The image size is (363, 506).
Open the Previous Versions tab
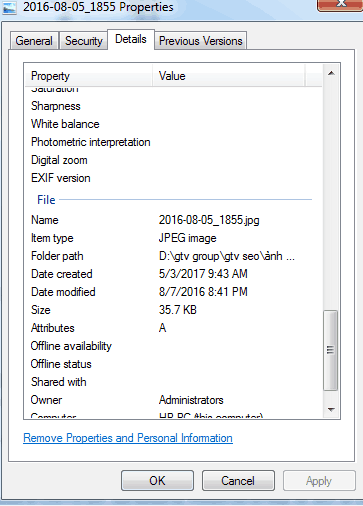coord(201,41)
